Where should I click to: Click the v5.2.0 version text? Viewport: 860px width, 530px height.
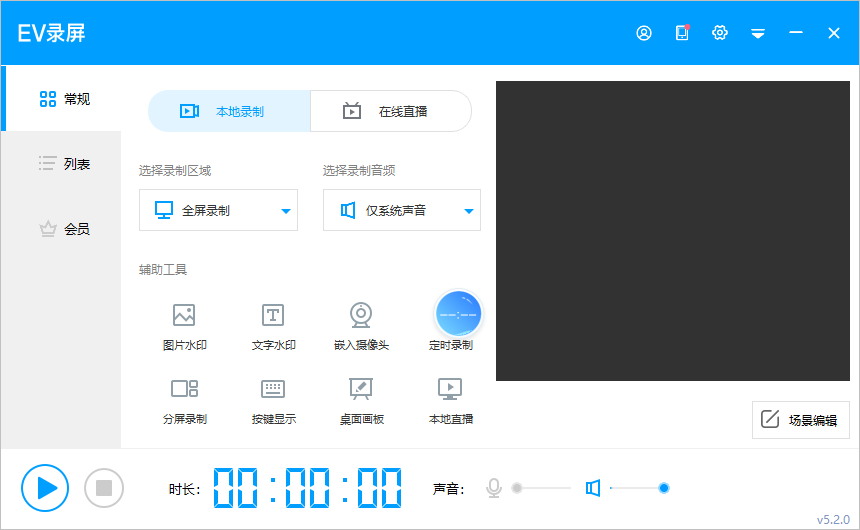pos(833,519)
